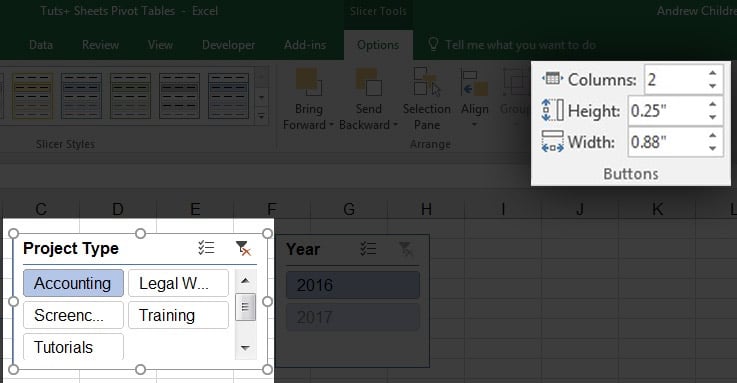Go to the Developer tab
737x383 pixels.
[228, 45]
